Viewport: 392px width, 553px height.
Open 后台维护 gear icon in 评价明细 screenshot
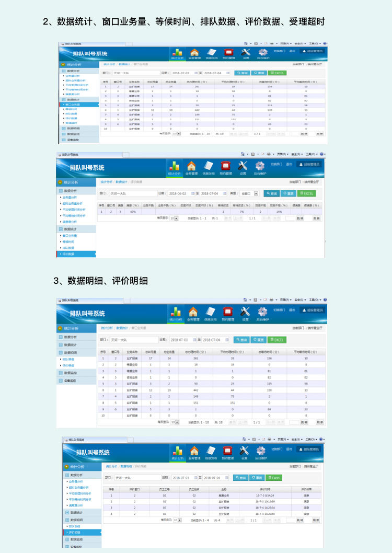tap(261, 453)
